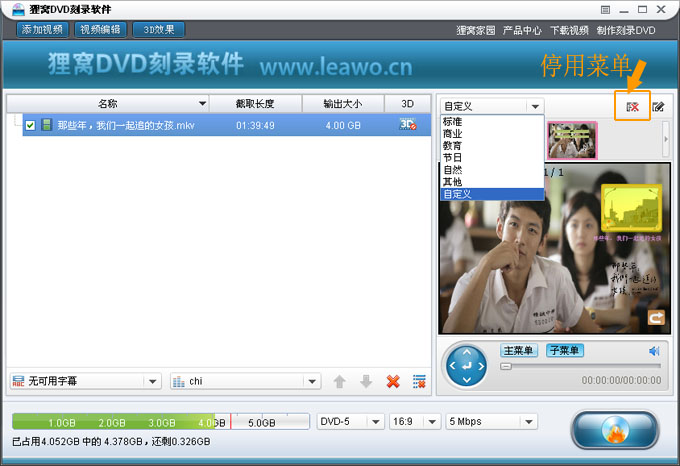This screenshot has width=680, height=466.
Task: Click the navigation pad up arrow
Action: tap(467, 352)
